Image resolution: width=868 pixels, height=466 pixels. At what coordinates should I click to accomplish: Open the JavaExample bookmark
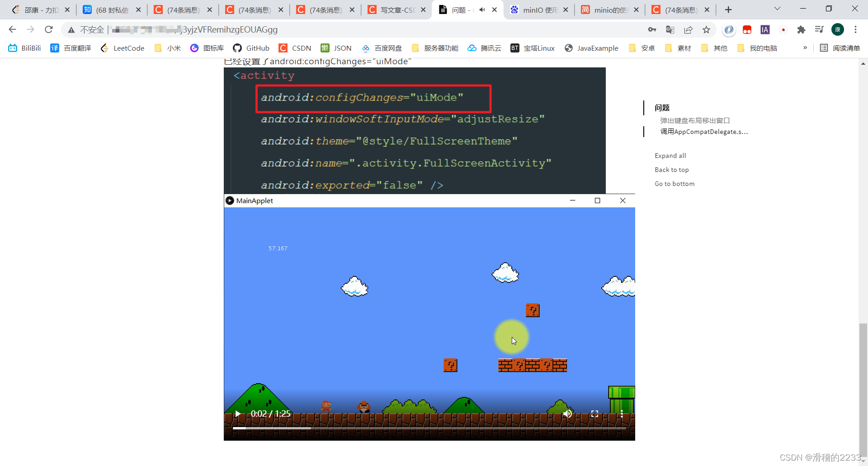[591, 48]
